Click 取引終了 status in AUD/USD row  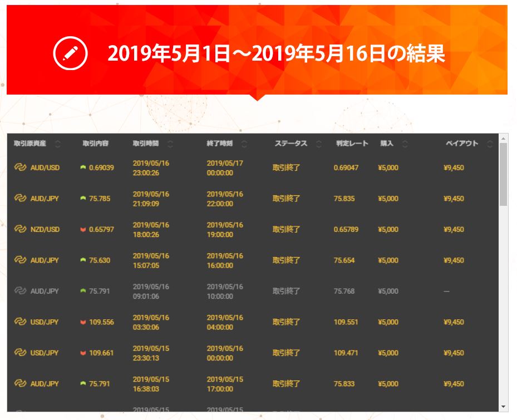(x=286, y=167)
